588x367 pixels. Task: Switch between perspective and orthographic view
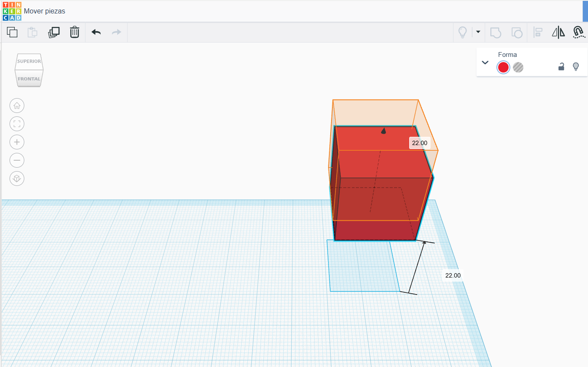(x=17, y=179)
